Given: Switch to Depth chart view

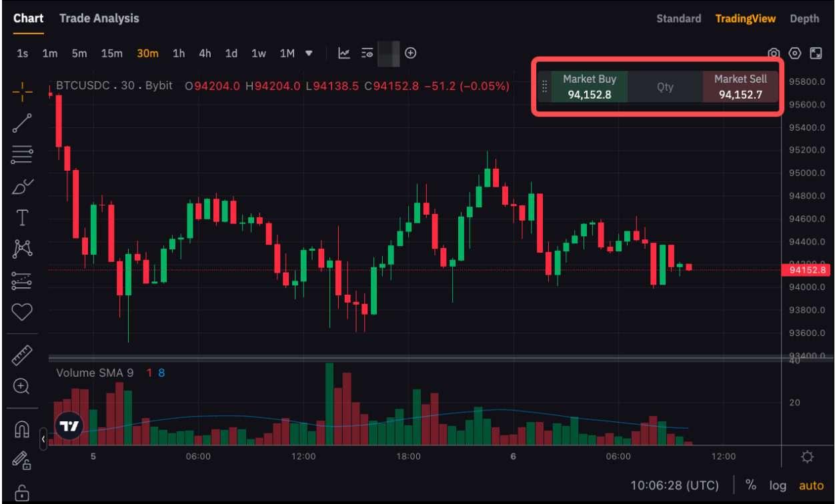Looking at the screenshot, I should click(804, 19).
